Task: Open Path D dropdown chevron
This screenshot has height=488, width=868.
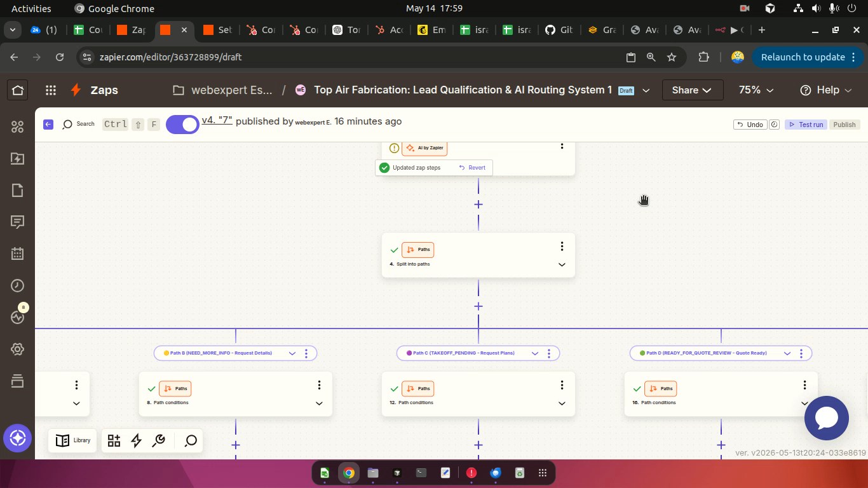Action: 787,353
